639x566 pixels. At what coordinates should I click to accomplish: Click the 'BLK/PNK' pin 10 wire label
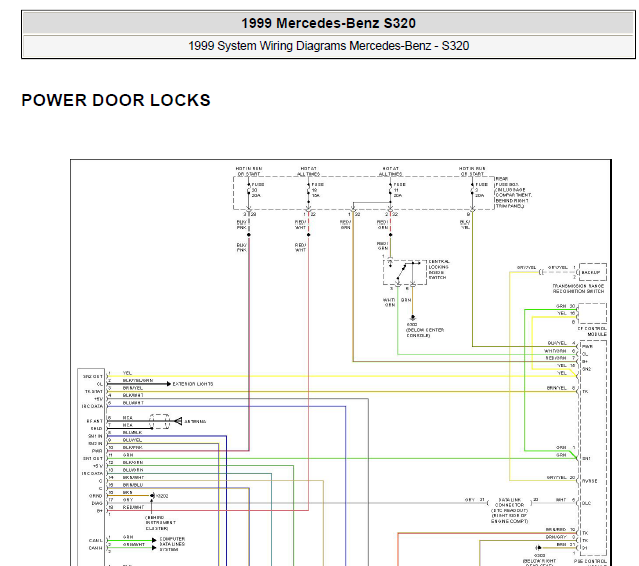tap(133, 447)
